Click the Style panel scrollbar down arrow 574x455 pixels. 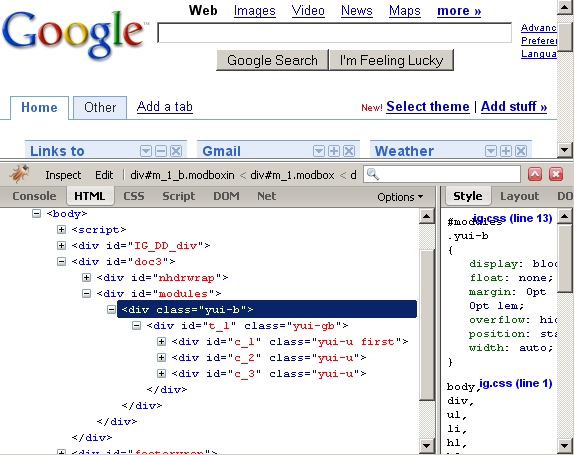tap(565, 445)
